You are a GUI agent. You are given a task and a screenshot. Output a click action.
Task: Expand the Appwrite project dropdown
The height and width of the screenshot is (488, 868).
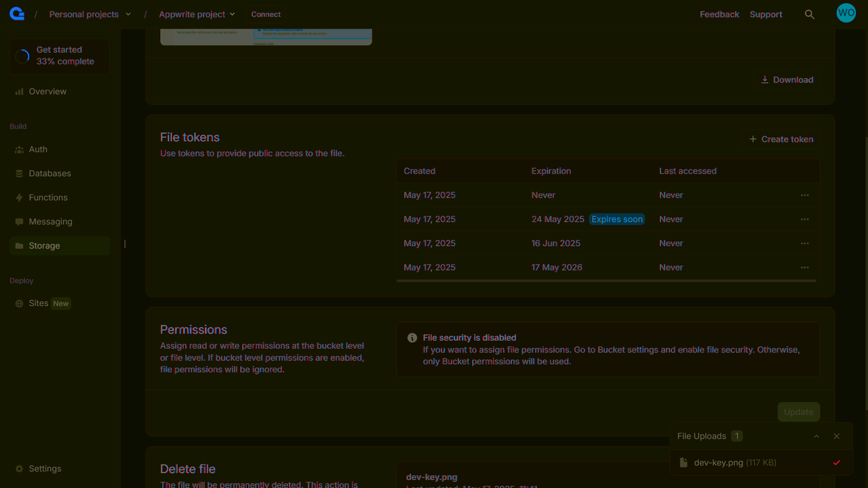click(x=197, y=14)
